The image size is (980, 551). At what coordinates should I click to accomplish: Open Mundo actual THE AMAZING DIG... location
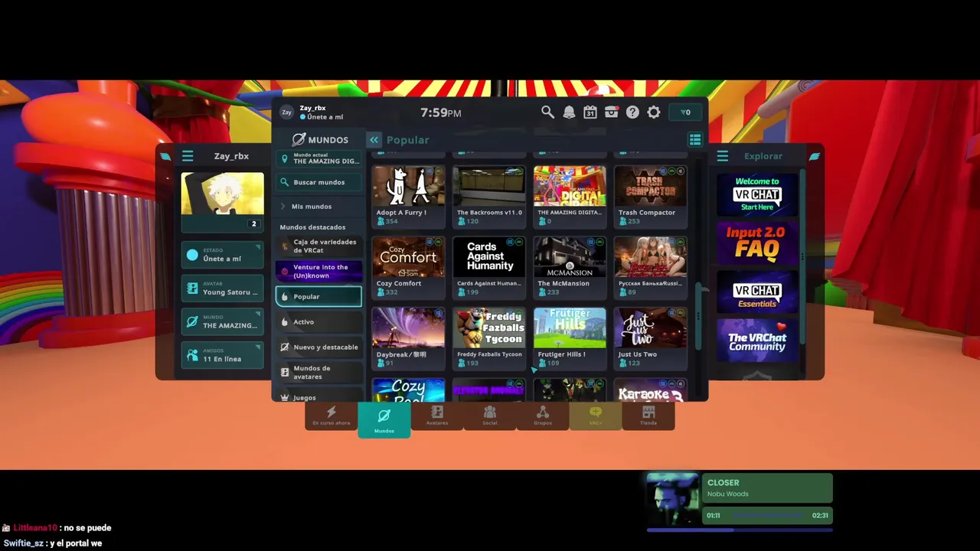point(319,158)
